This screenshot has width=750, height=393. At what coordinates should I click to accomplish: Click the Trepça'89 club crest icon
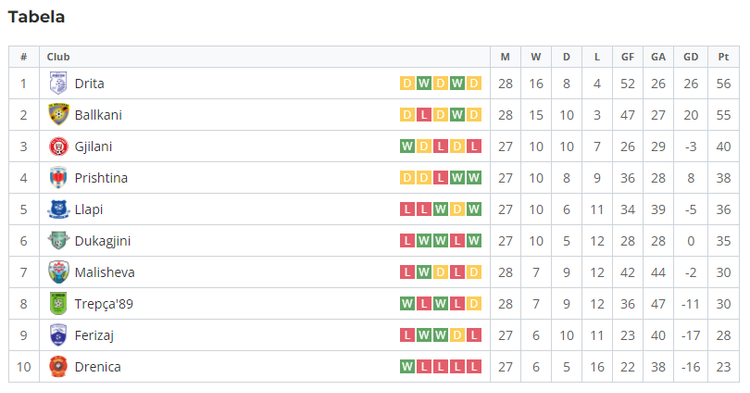pyautogui.click(x=58, y=304)
